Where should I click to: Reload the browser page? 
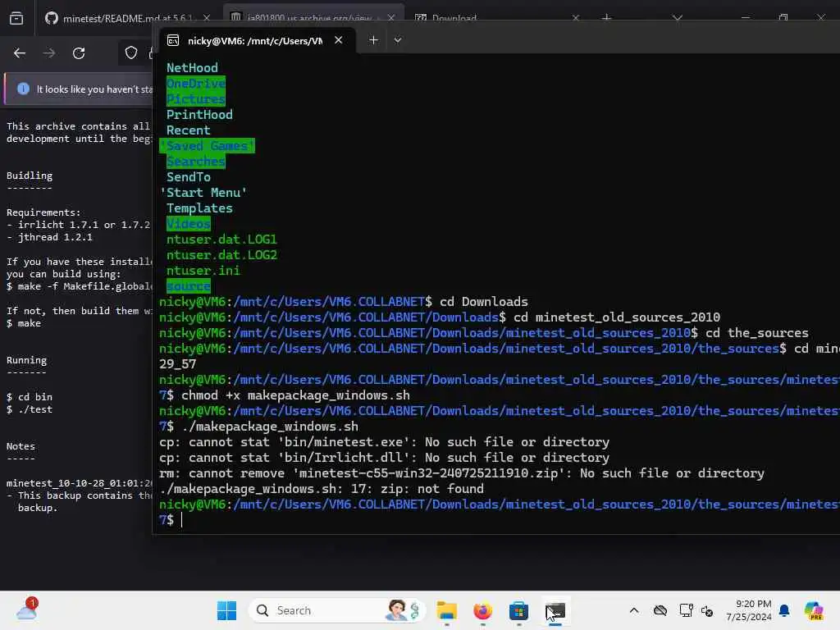coord(79,53)
